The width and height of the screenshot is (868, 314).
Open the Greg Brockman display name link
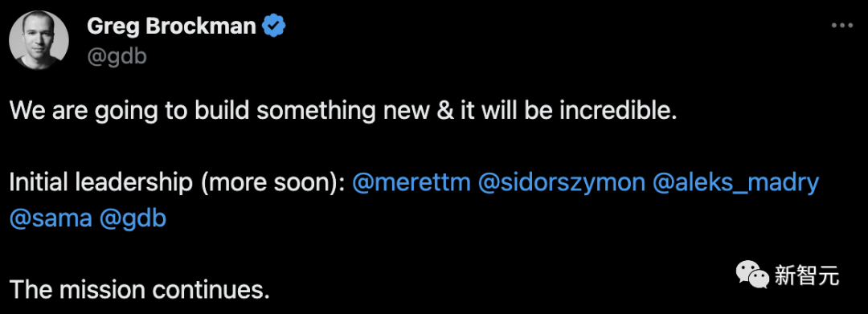pos(172,27)
